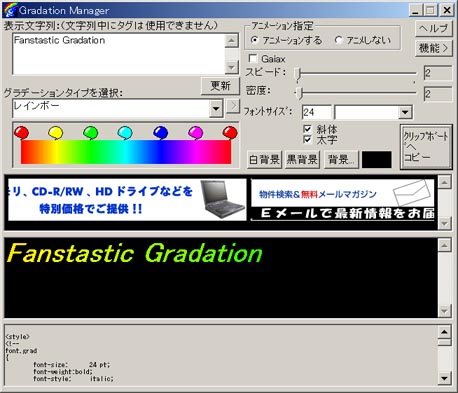This screenshot has height=393, width=458.
Task: Toggle the 斜体 italic checkbox
Action: [307, 129]
